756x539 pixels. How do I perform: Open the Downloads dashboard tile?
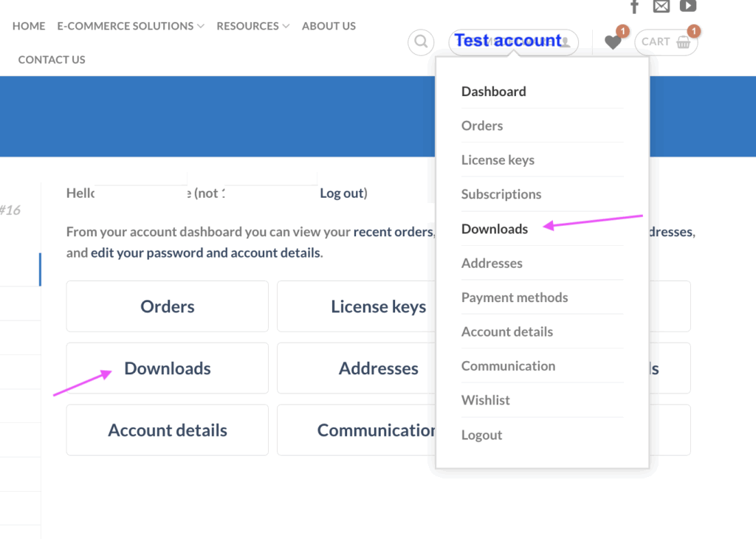(168, 368)
